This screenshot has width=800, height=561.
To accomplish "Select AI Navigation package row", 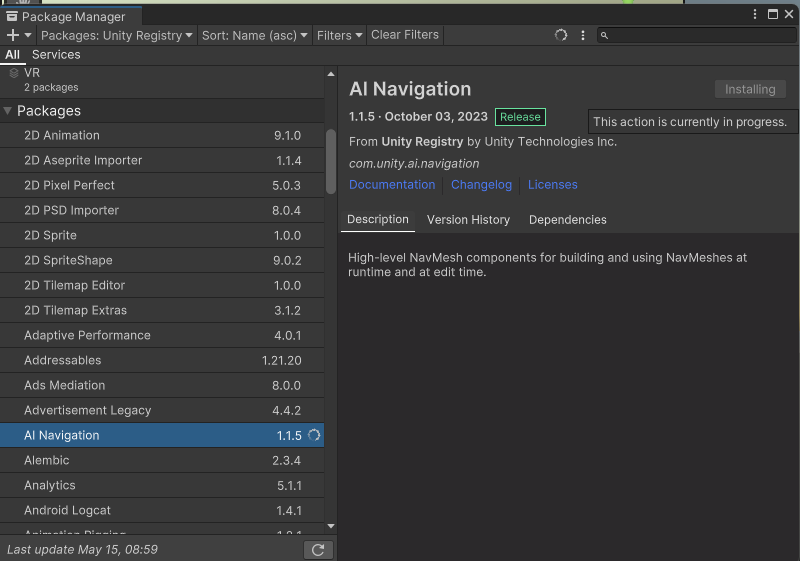I will tap(162, 435).
